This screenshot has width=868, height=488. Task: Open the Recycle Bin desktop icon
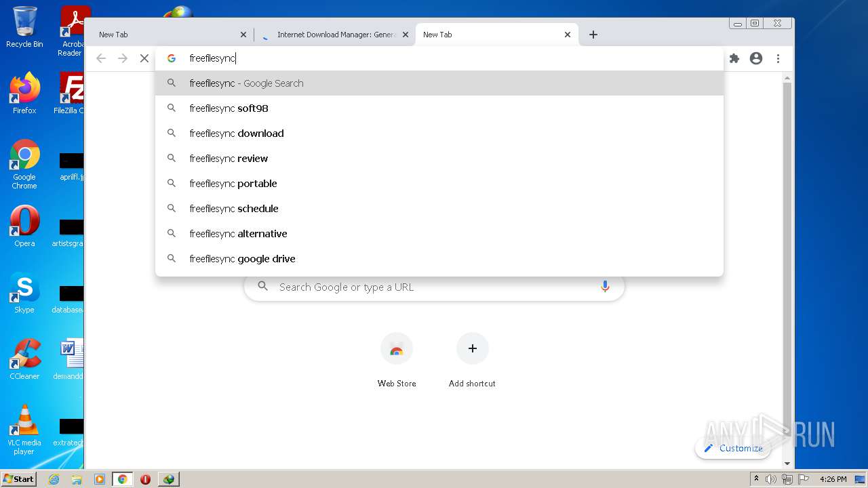[24, 27]
